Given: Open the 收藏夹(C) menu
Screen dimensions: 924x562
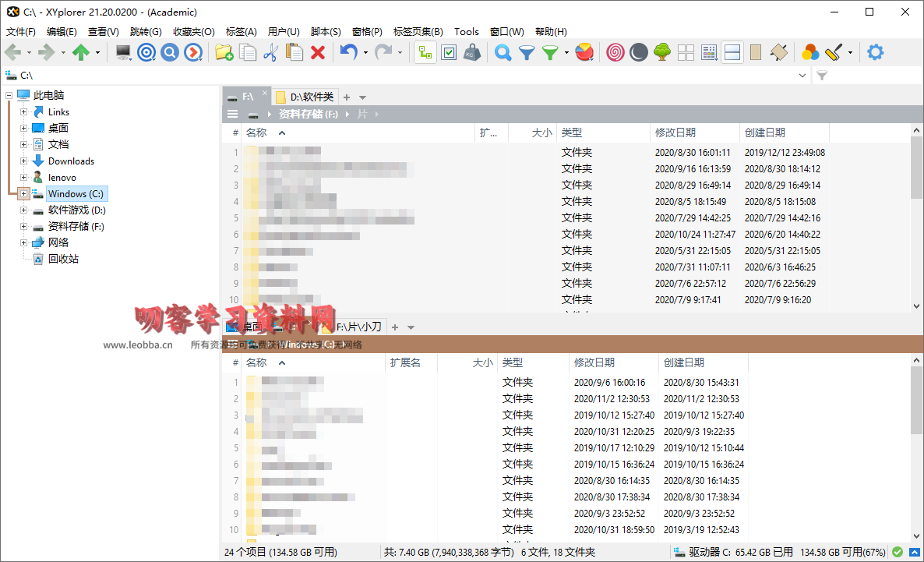Looking at the screenshot, I should tap(193, 32).
